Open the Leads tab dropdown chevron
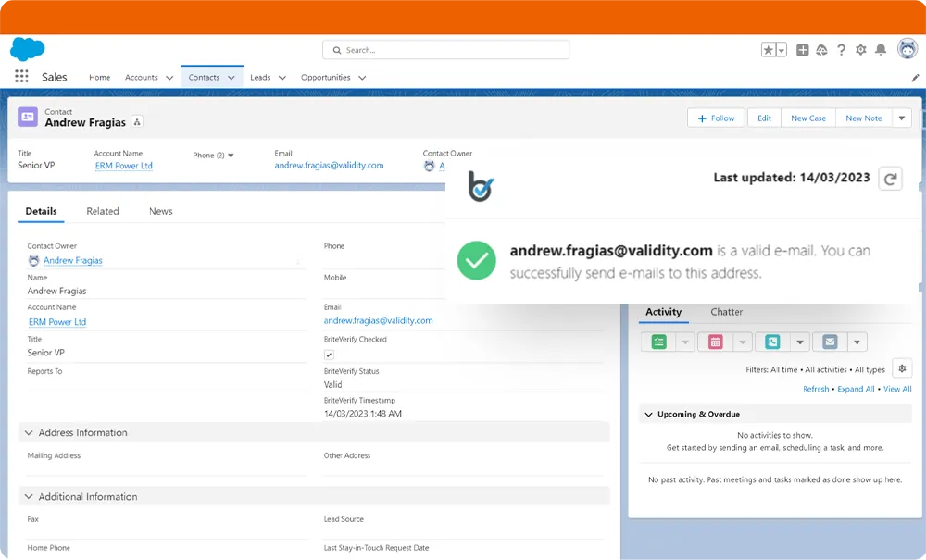This screenshot has width=926, height=560. tap(282, 78)
